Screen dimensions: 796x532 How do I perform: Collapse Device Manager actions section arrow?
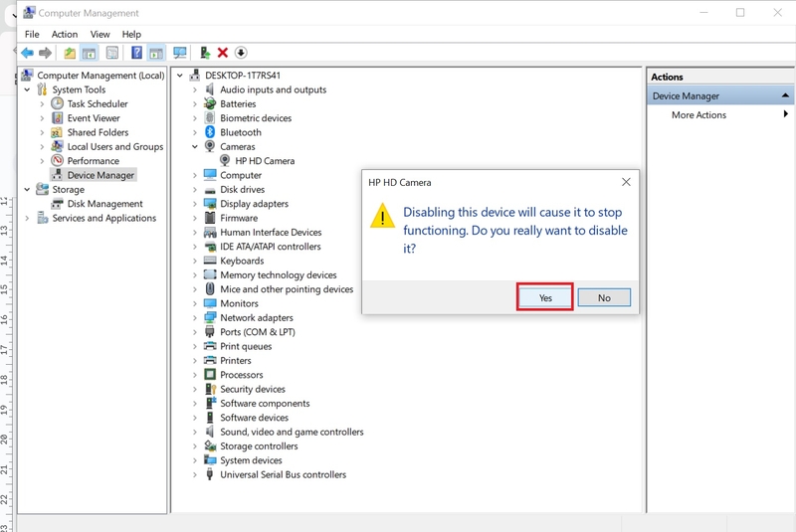click(785, 95)
